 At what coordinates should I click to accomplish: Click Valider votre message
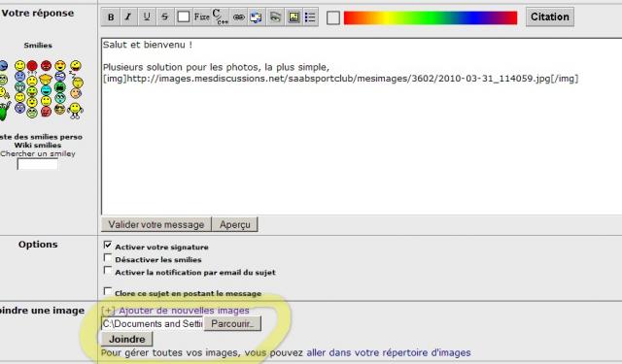tap(156, 224)
